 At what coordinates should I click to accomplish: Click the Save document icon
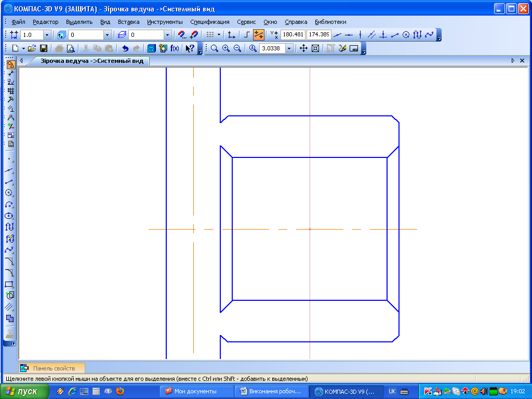pyautogui.click(x=44, y=48)
